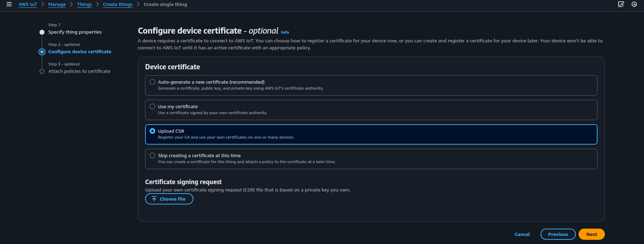Screen dimensions: 644x244
Task: Click the hexagon icon in the top bar
Action: pyautogui.click(x=634, y=4)
